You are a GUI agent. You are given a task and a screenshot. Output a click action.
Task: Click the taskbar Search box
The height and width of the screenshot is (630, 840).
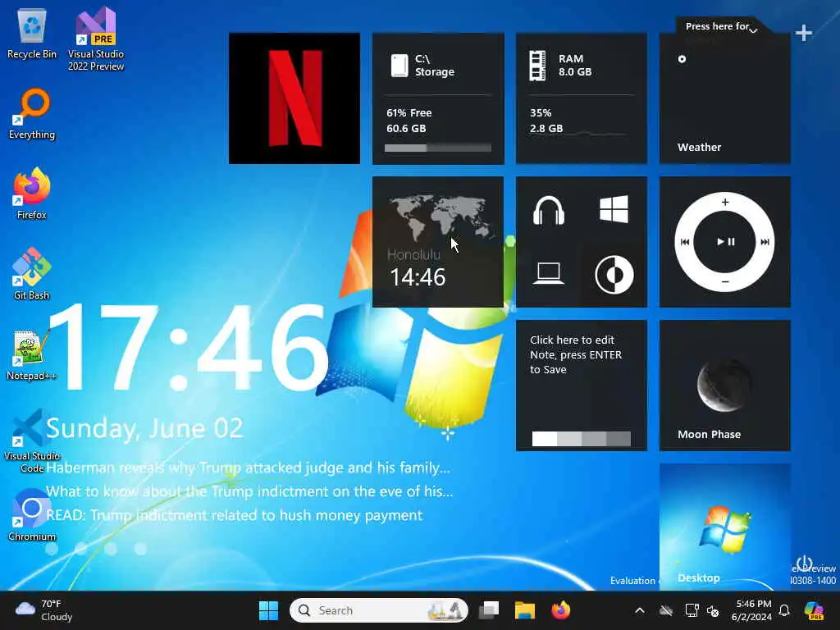coord(379,610)
